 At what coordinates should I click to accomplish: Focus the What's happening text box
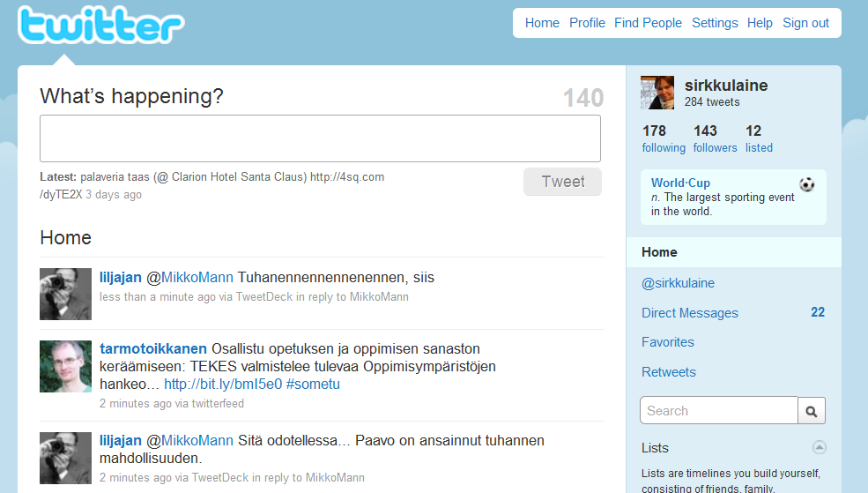coord(320,138)
